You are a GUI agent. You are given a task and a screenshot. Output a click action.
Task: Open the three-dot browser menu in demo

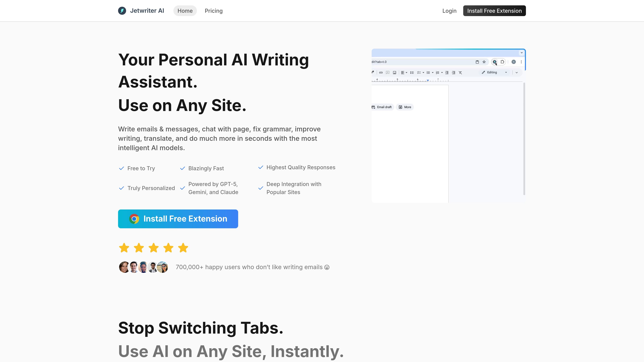(x=521, y=62)
